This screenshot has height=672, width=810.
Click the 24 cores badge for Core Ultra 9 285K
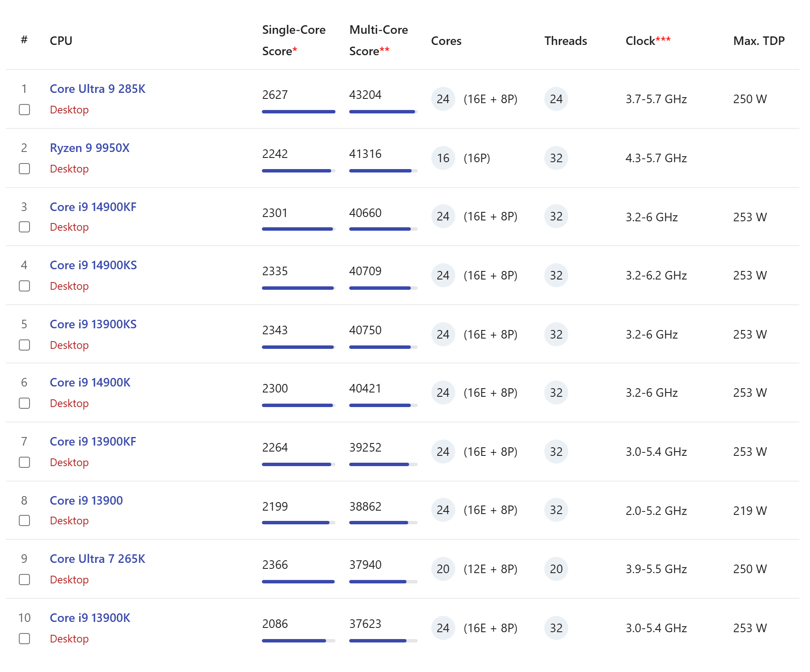443,99
